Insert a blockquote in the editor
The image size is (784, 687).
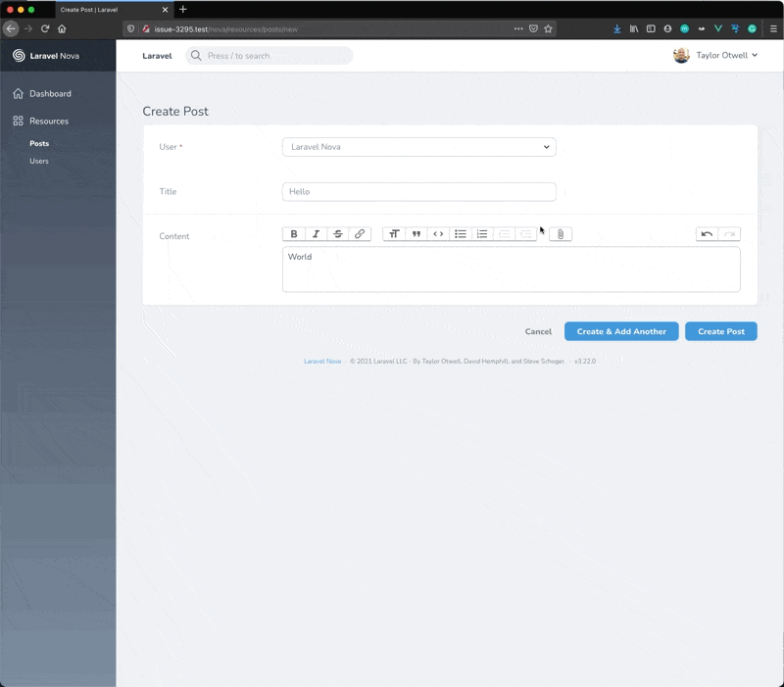tap(416, 233)
